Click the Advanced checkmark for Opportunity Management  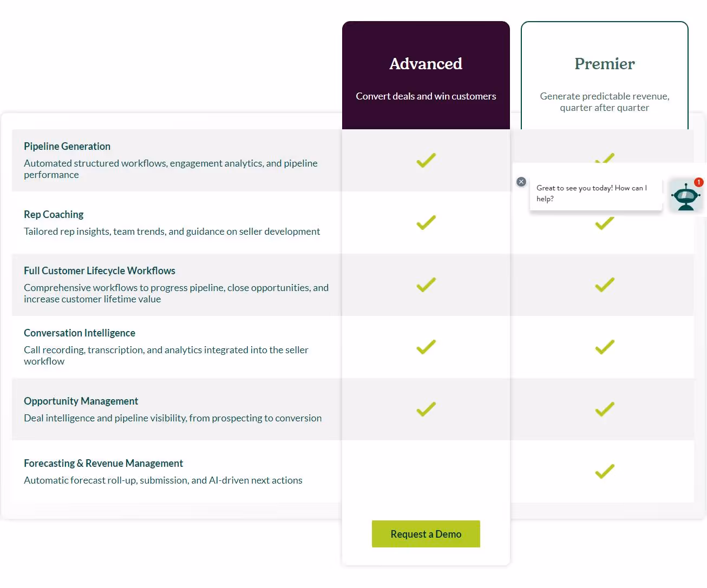point(425,409)
